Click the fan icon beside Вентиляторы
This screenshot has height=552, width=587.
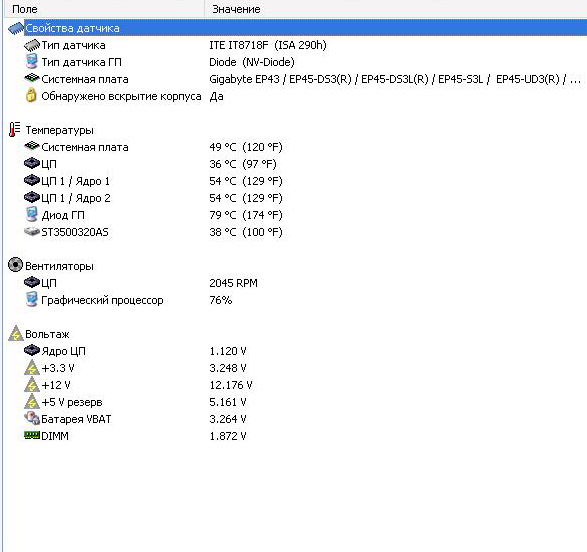15,265
